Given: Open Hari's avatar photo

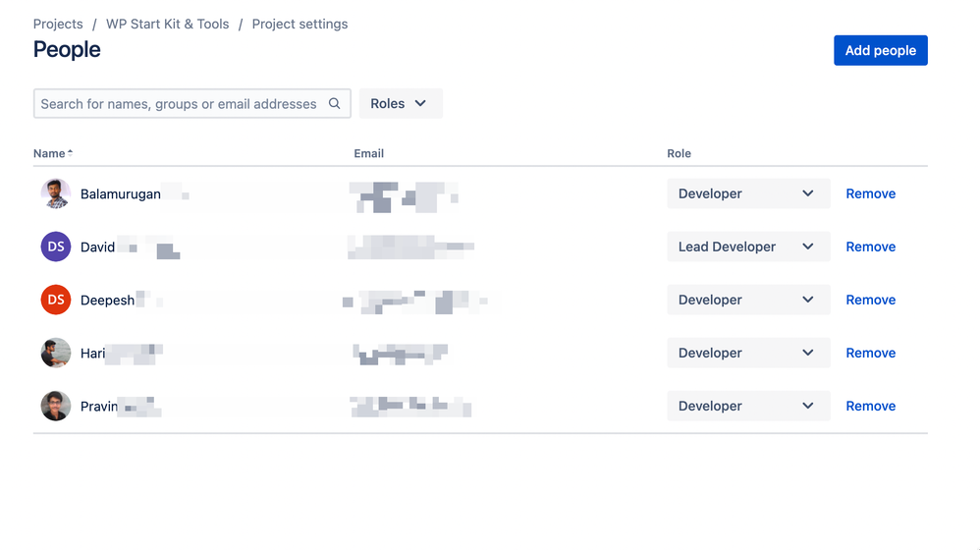Looking at the screenshot, I should click(x=56, y=354).
